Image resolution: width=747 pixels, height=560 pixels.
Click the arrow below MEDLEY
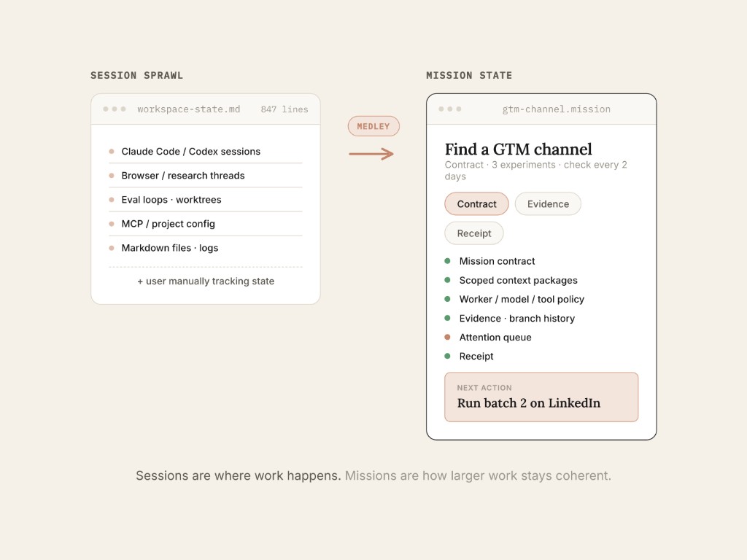pos(371,154)
